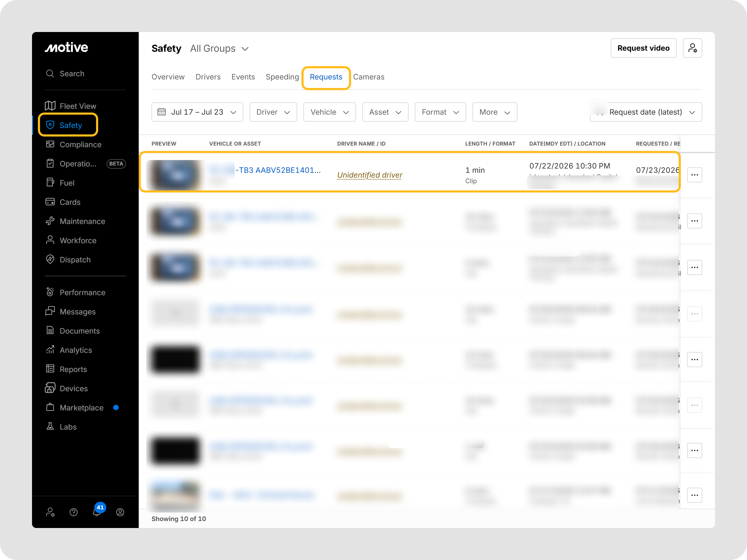Open the user profile icon in sidebar footer
This screenshot has height=560, width=747.
coord(120,513)
